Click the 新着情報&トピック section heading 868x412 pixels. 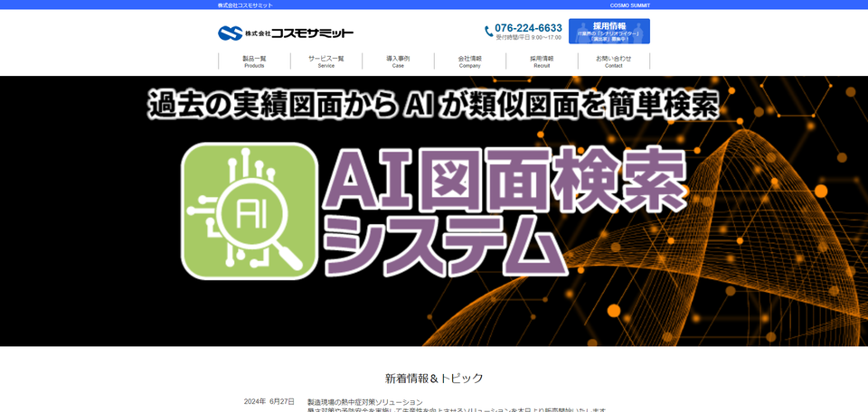tap(434, 378)
